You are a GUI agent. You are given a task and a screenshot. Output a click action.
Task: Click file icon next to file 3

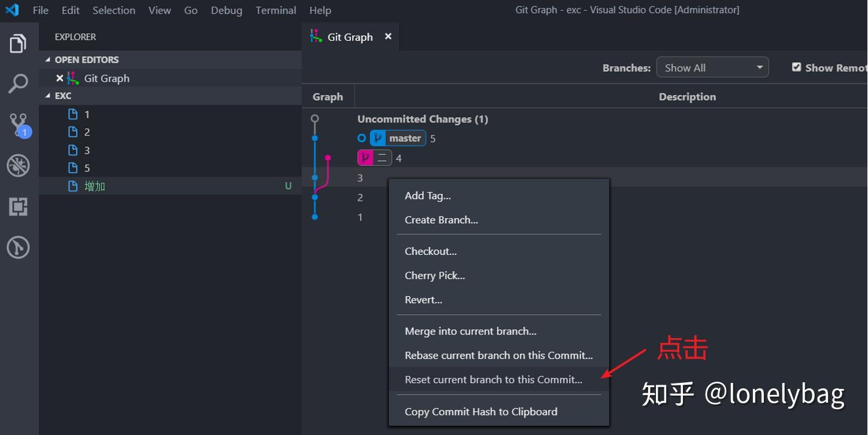73,150
